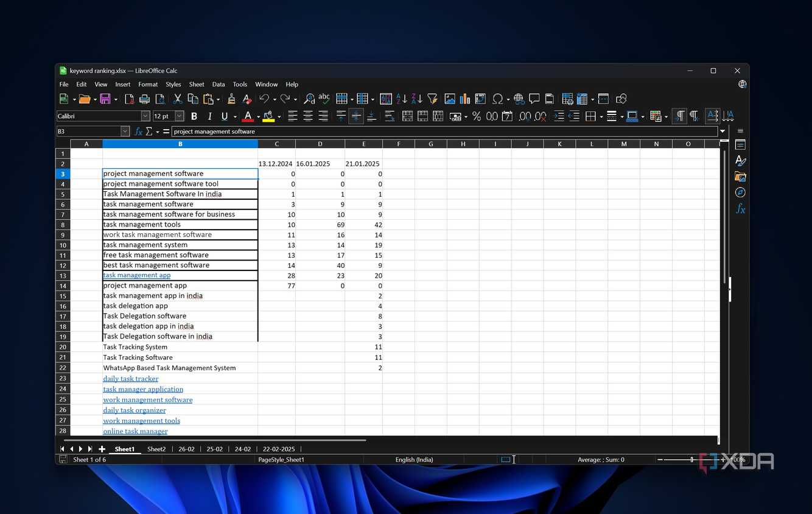Expand the Name Box dropdown
This screenshot has width=812, height=514.
[125, 132]
